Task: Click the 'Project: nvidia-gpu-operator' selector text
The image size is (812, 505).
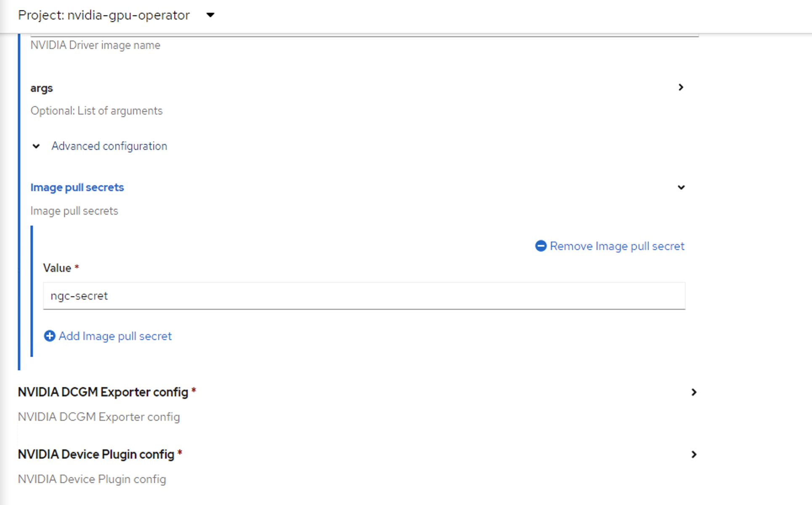Action: tap(103, 15)
